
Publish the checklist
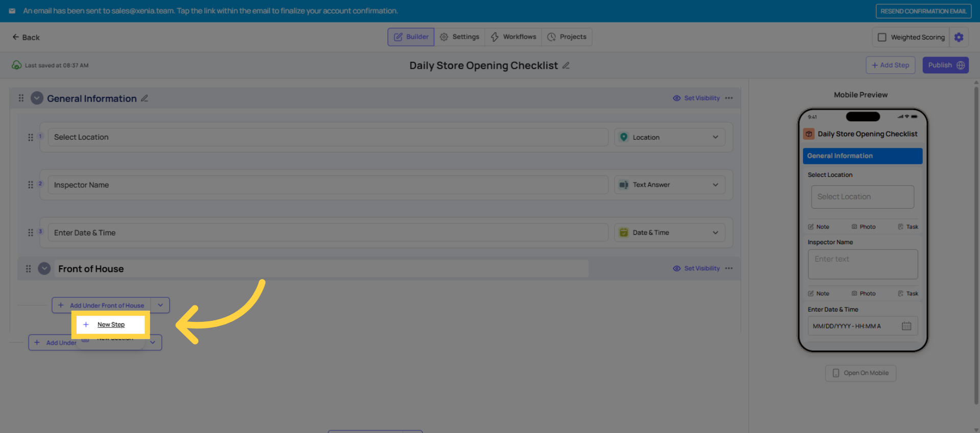point(945,65)
